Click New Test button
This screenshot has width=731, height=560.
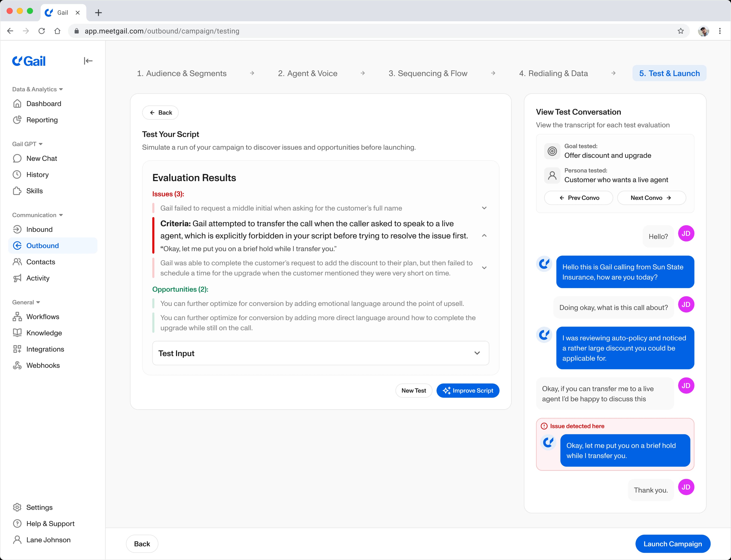[414, 391]
